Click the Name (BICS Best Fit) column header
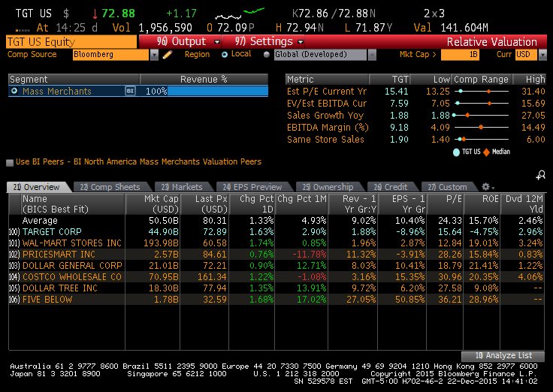 pos(73,204)
